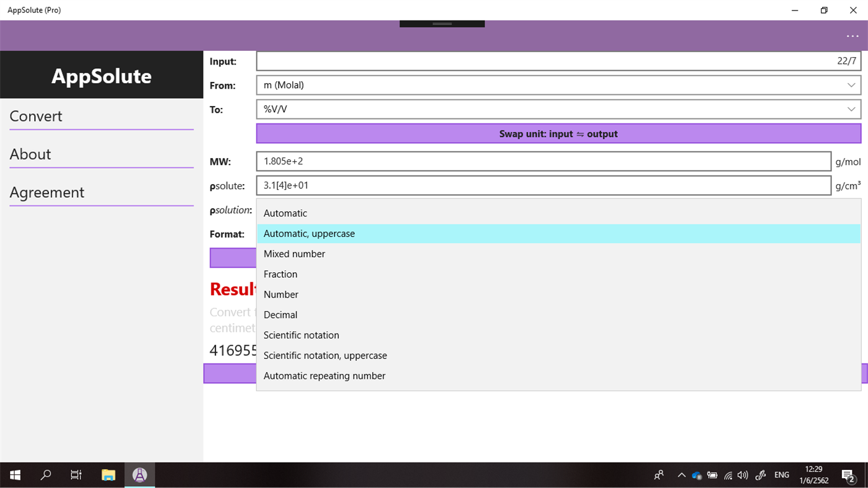Open the AppSolute see-more ellipsis menu
Viewport: 868px width, 488px height.
coord(852,35)
